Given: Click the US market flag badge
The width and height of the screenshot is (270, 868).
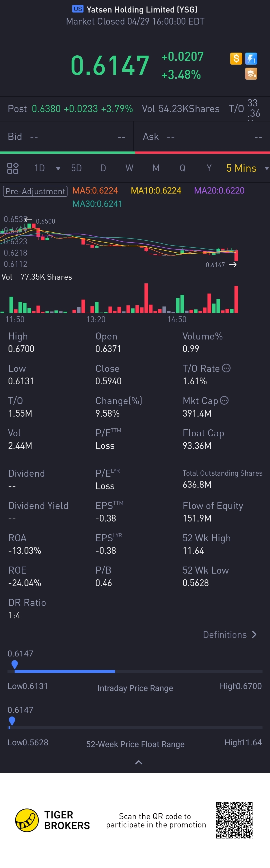Looking at the screenshot, I should (x=78, y=9).
